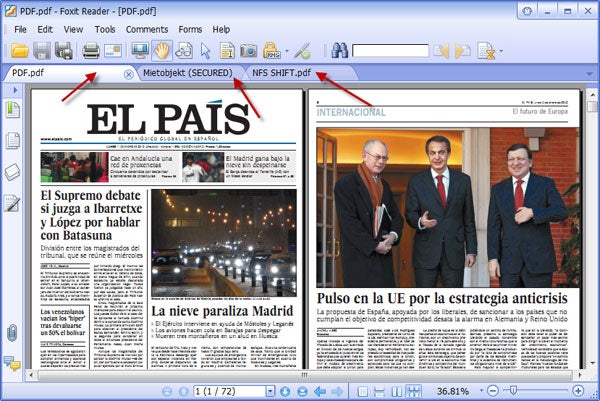Close the PDF.pdf tab

pos(128,75)
